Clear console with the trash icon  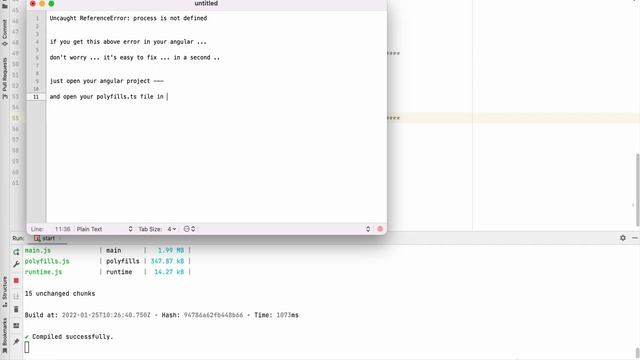[x=16, y=309]
